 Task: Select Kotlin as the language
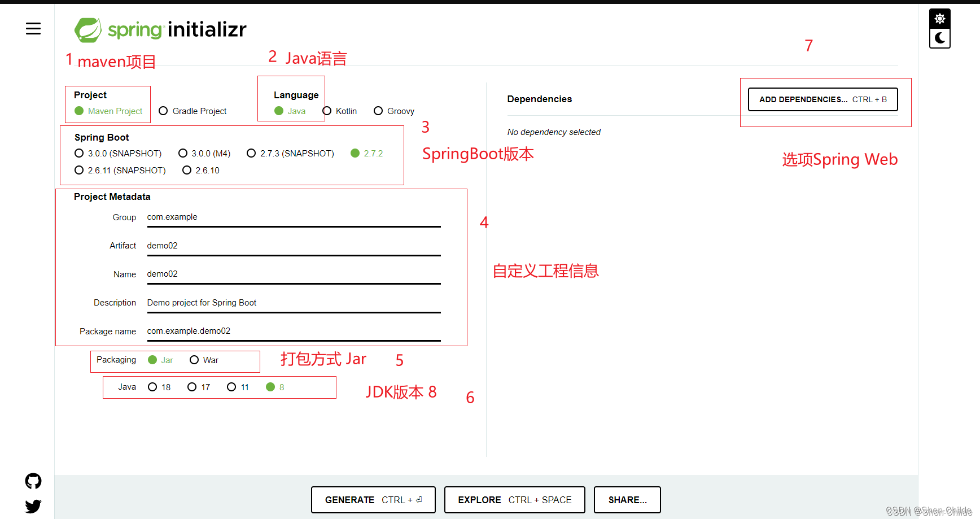pos(327,111)
